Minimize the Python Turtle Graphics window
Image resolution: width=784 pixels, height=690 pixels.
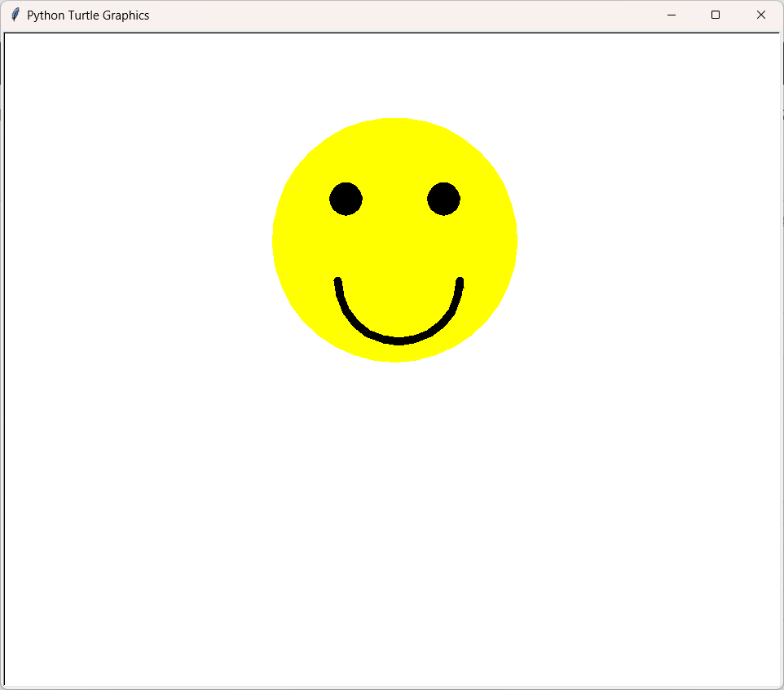click(x=671, y=15)
